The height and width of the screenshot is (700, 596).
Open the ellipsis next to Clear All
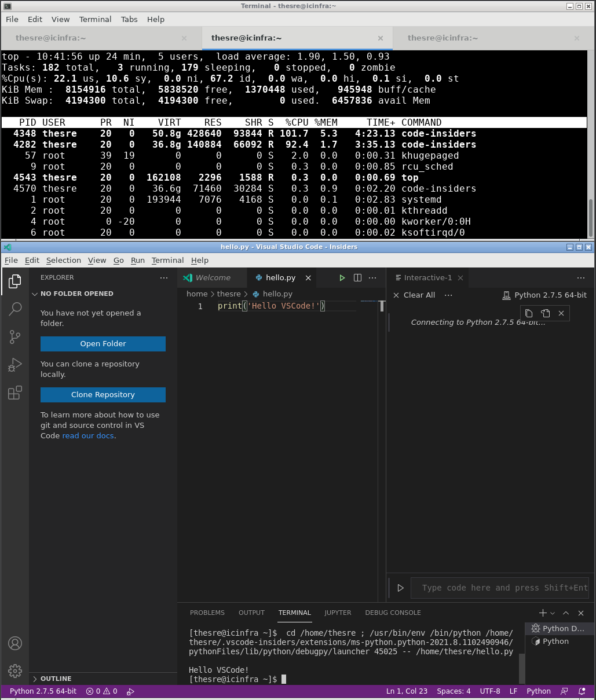pyautogui.click(x=448, y=295)
